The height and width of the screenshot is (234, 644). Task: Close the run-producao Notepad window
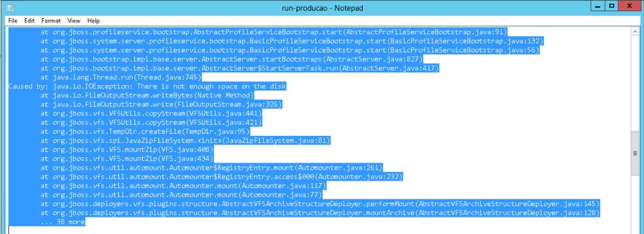click(x=630, y=6)
